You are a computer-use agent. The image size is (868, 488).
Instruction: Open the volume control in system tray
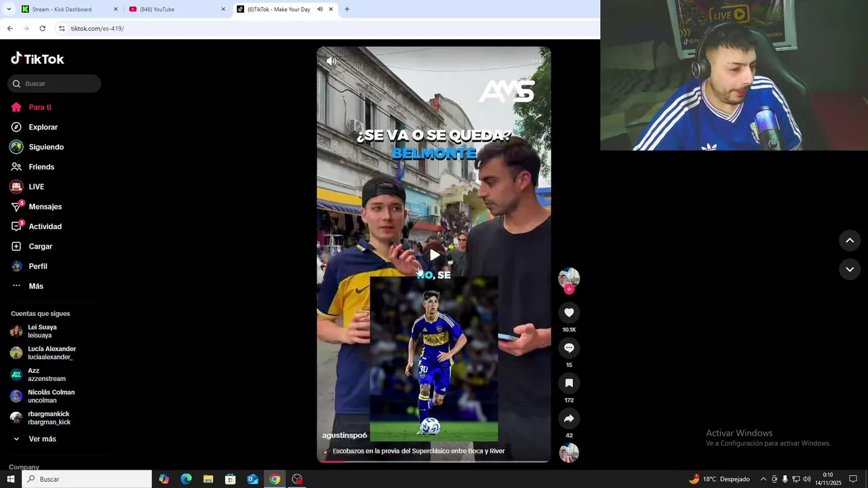coord(807,479)
